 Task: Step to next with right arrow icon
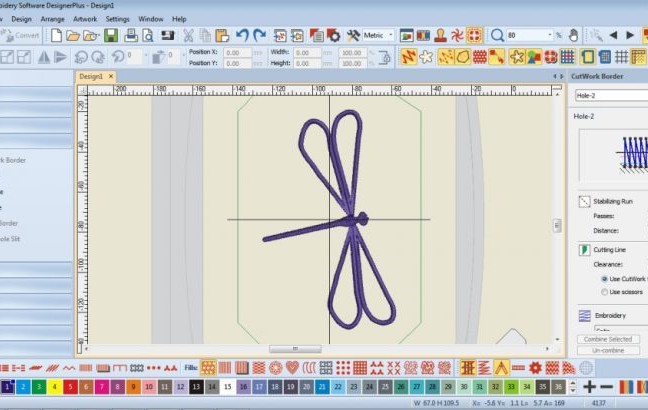coord(630,36)
